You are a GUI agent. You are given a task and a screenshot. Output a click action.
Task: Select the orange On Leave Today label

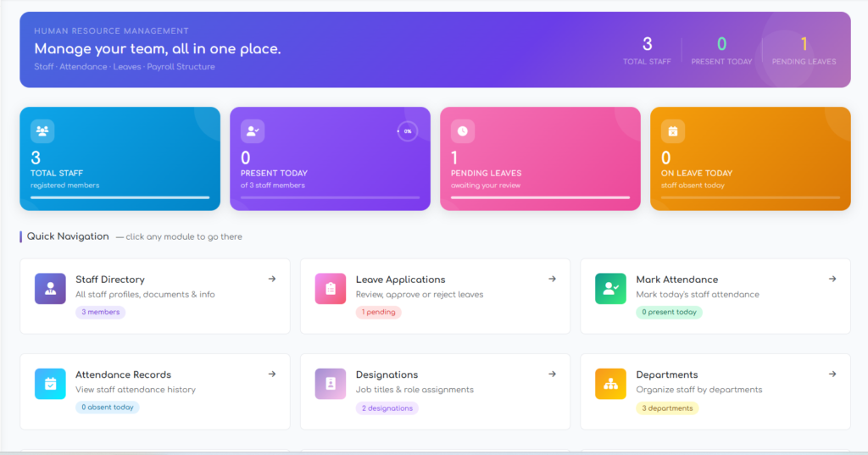[697, 173]
